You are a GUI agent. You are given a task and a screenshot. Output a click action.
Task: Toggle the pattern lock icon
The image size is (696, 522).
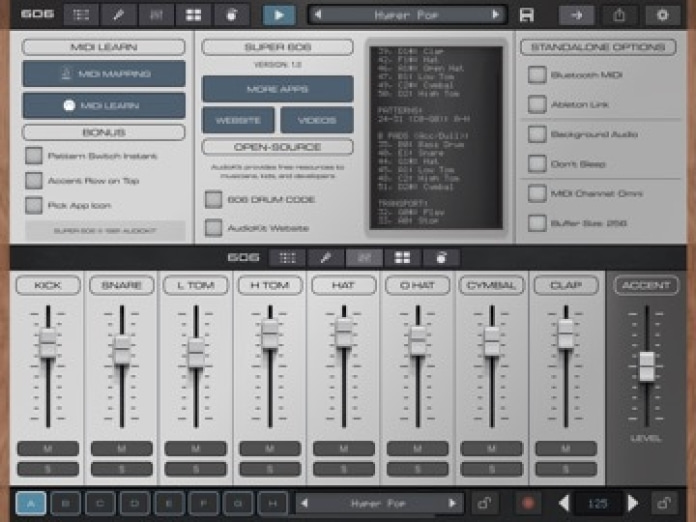tap(484, 503)
